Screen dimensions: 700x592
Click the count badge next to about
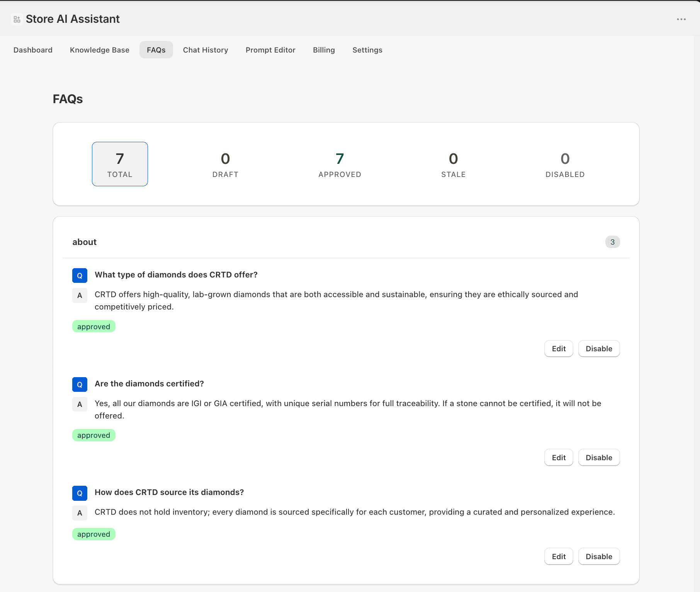612,242
